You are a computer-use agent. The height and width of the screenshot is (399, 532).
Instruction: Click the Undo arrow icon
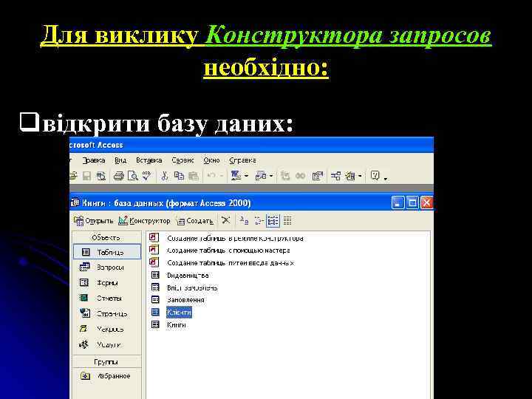[211, 175]
